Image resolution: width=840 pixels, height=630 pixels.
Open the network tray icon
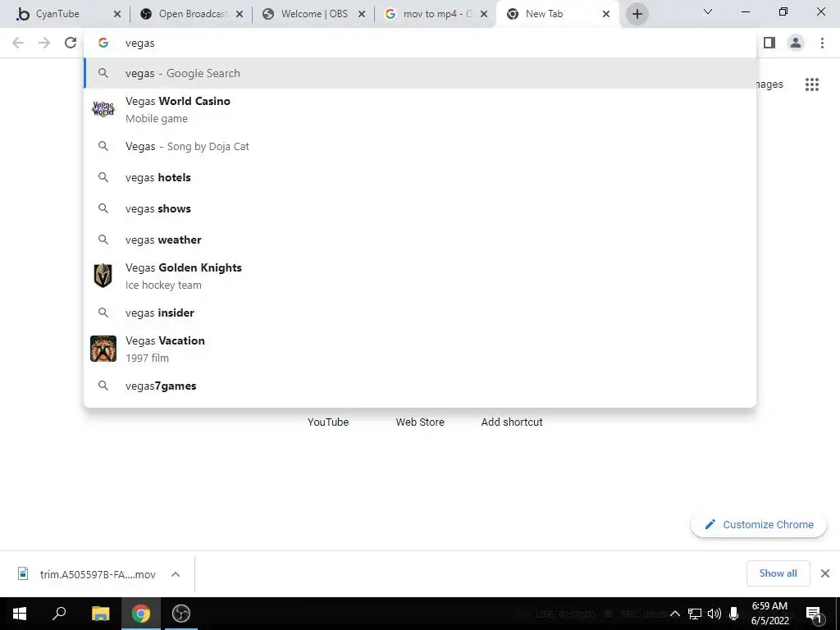click(x=695, y=614)
